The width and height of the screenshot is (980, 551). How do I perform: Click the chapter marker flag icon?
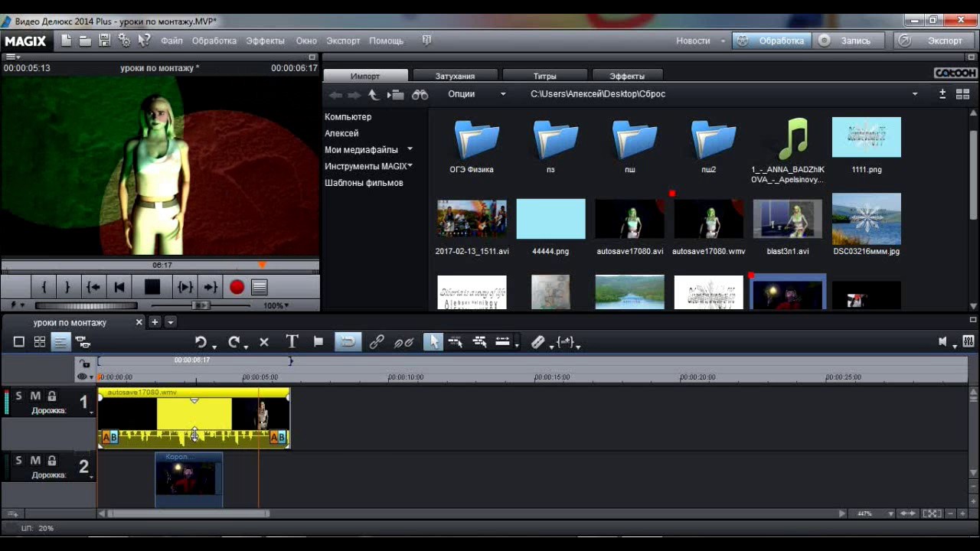318,342
